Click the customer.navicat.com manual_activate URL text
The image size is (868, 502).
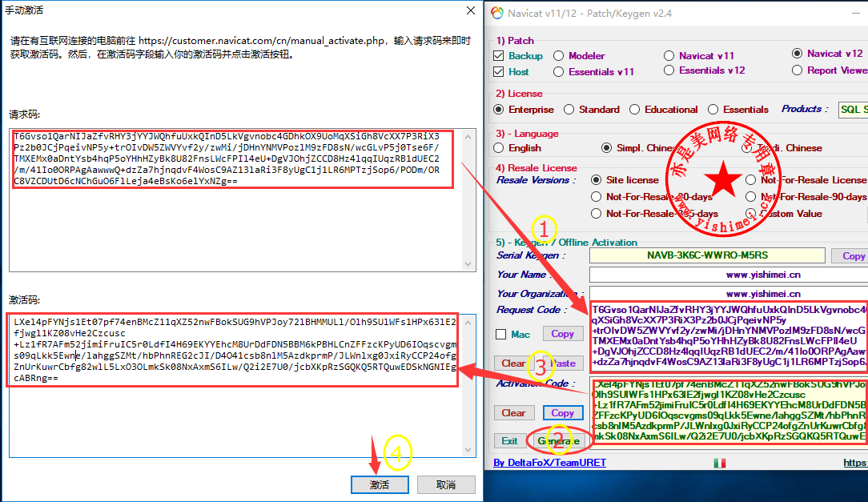[x=261, y=40]
